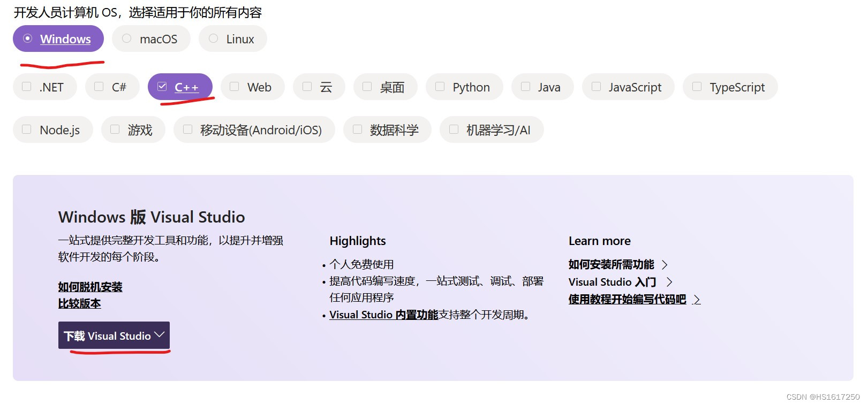
Task: Open the 下载 Visual Studio dropdown
Action: (x=114, y=335)
